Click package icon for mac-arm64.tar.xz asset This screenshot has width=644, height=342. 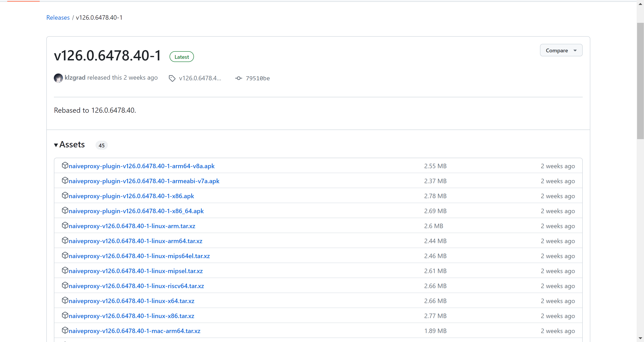[65, 330]
